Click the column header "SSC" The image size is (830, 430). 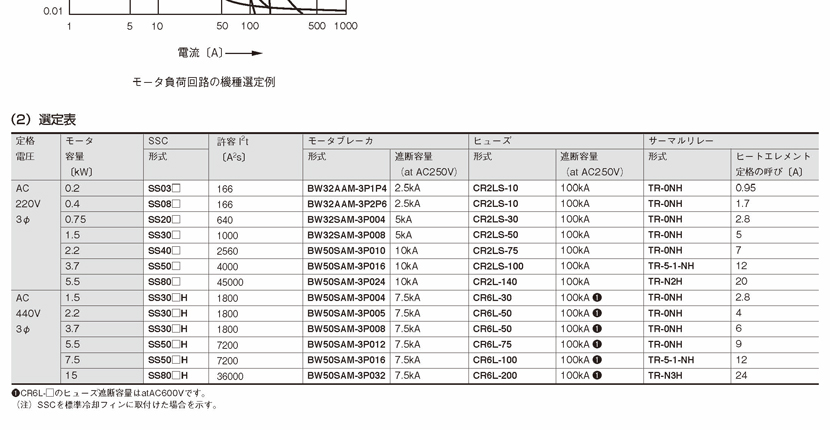pyautogui.click(x=158, y=141)
